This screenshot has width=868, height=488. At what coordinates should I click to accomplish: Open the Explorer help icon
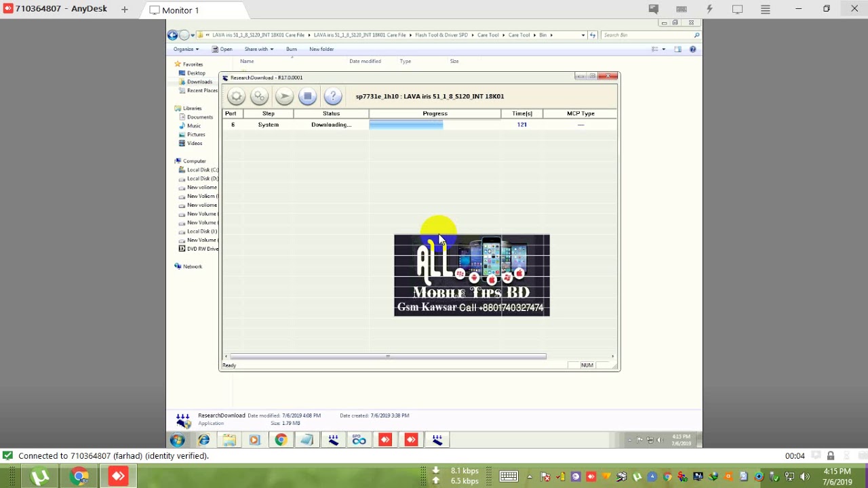tap(692, 49)
